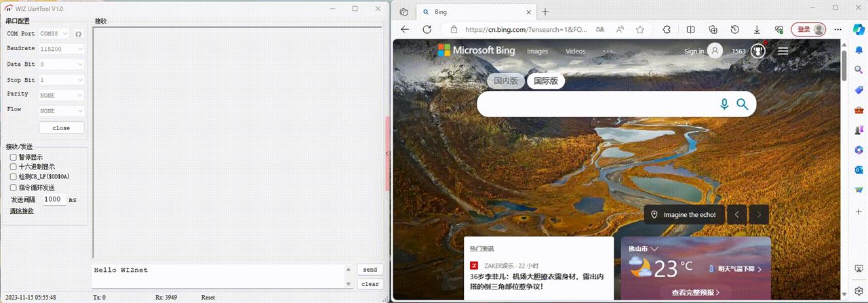The height and width of the screenshot is (303, 868).
Task: Click the clear button in UartTool
Action: tap(370, 284)
